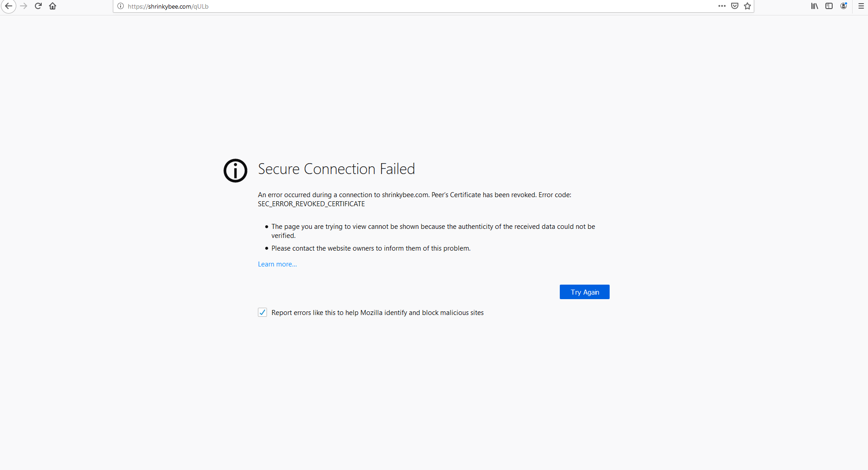Save this page to Pocket

tap(734, 6)
